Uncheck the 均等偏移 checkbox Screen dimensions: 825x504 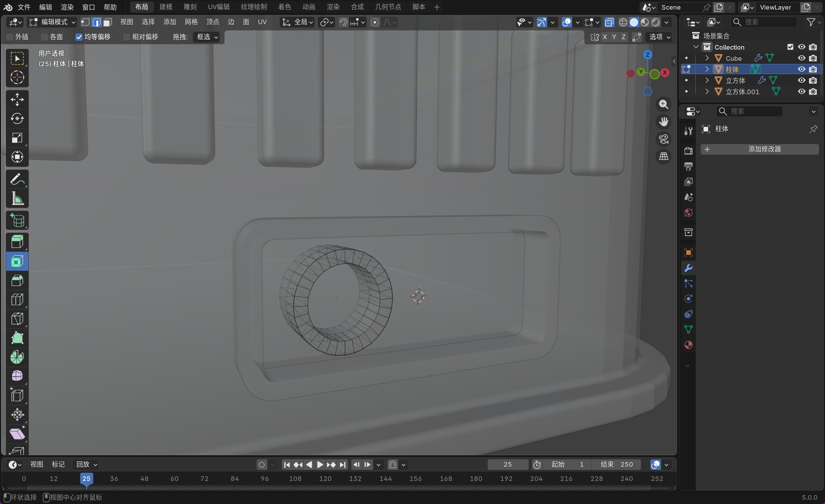(79, 37)
